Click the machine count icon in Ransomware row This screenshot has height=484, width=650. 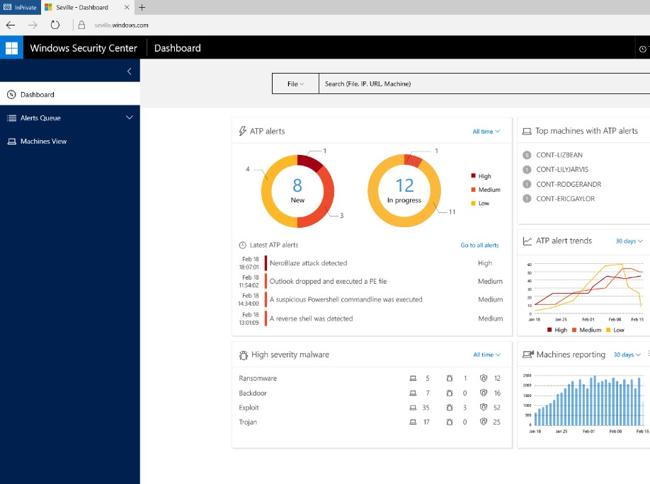coord(413,378)
